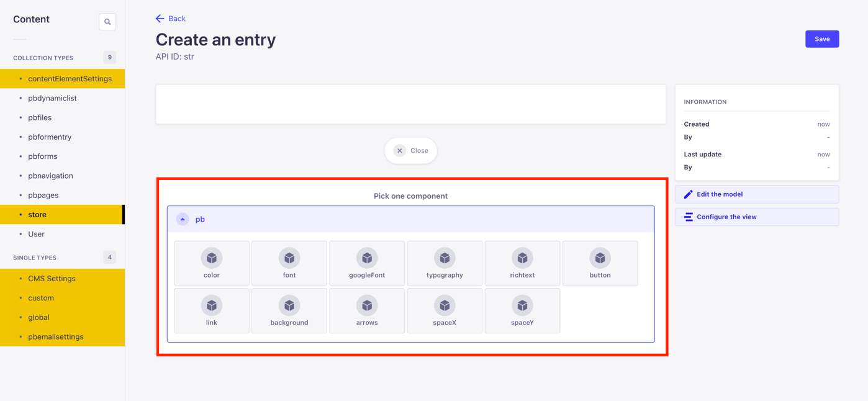Open the content search field
This screenshot has height=401, width=868.
pyautogui.click(x=107, y=21)
